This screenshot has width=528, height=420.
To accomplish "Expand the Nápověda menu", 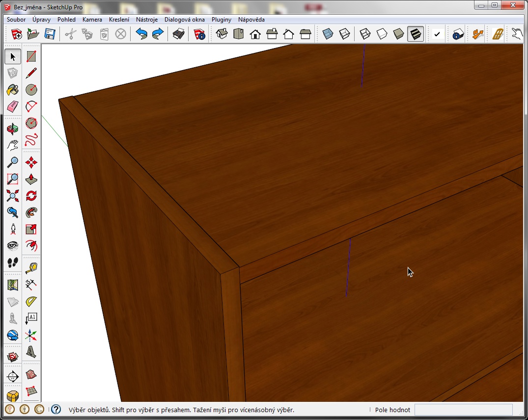I will (251, 20).
